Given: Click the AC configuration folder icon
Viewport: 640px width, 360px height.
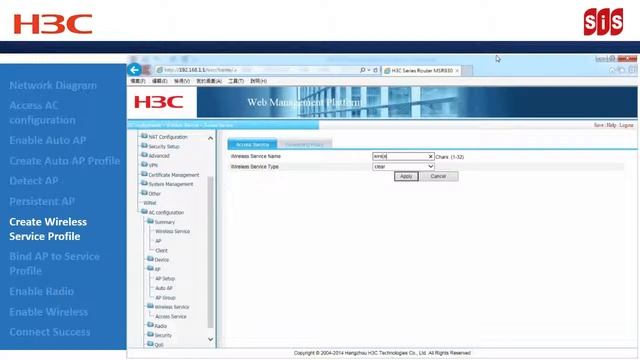Looking at the screenshot, I should coord(144,211).
